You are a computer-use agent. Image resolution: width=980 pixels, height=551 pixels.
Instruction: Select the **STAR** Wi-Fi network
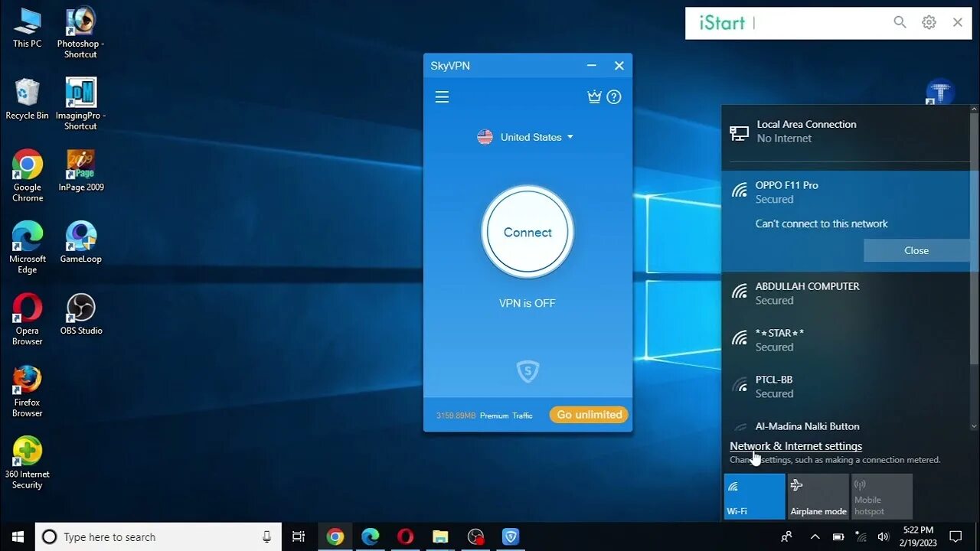(x=846, y=340)
